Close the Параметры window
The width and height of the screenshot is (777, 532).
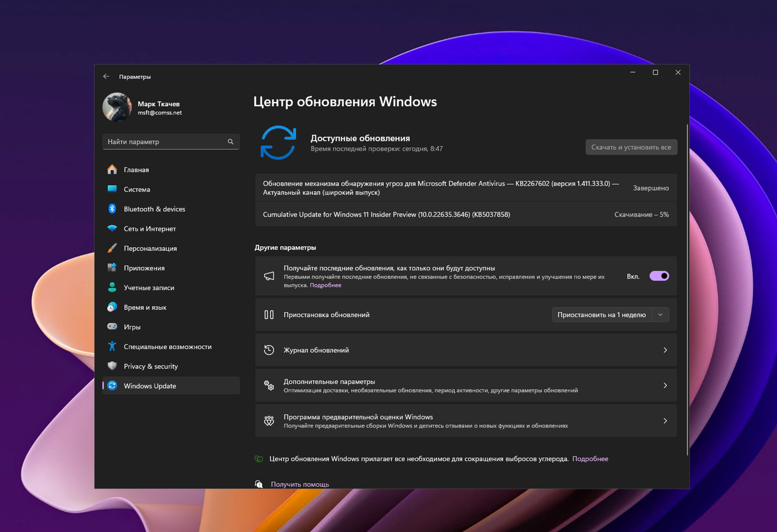[x=678, y=73]
